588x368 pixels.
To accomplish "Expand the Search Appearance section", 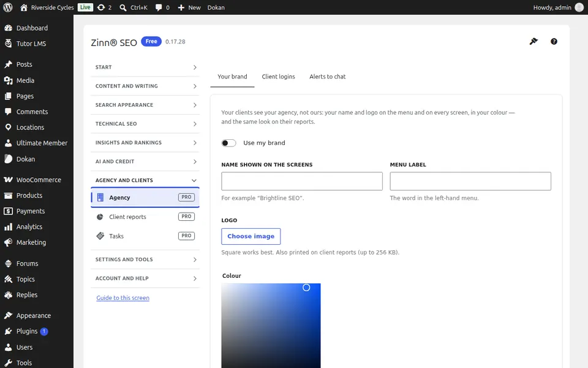I will [x=145, y=105].
